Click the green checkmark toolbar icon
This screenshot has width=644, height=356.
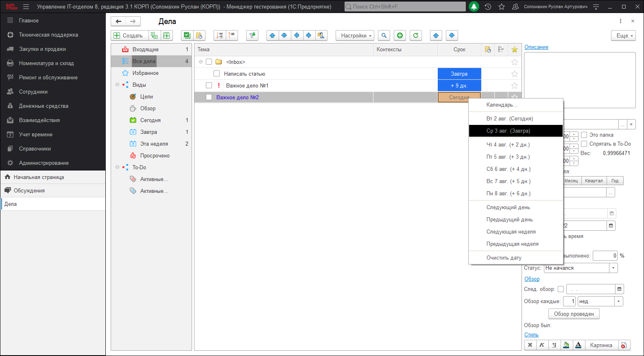(x=187, y=35)
